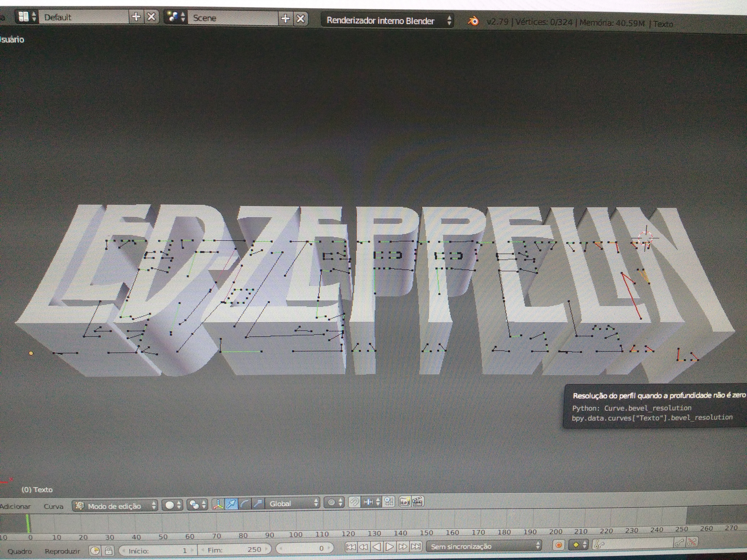Delete the current Scene with X button
The height and width of the screenshot is (560, 747).
[x=300, y=18]
